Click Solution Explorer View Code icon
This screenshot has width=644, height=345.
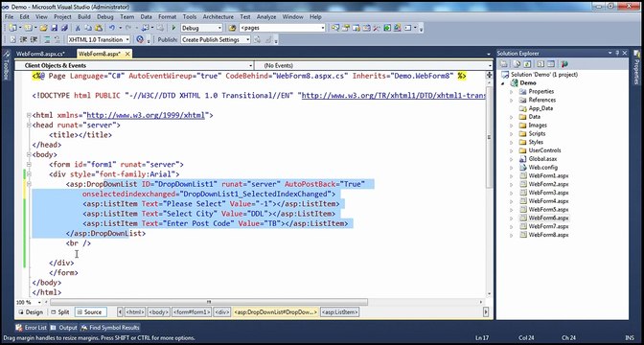(x=540, y=64)
